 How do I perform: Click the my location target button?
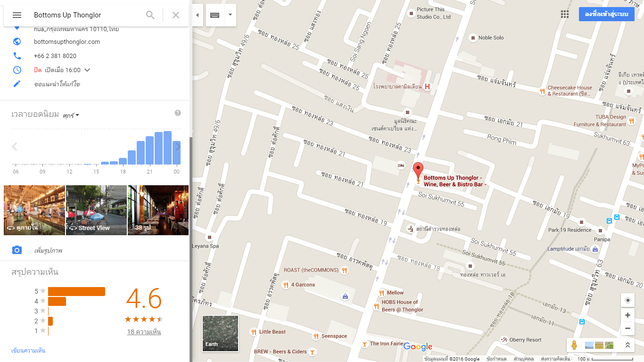click(x=627, y=300)
